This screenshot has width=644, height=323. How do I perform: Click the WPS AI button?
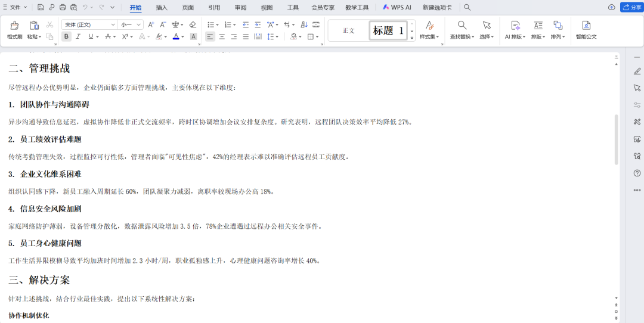point(397,7)
